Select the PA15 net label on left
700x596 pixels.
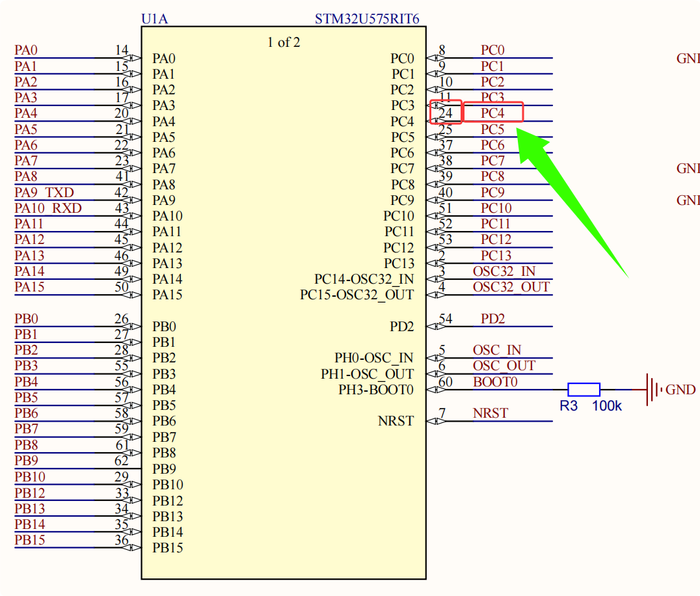click(x=29, y=287)
